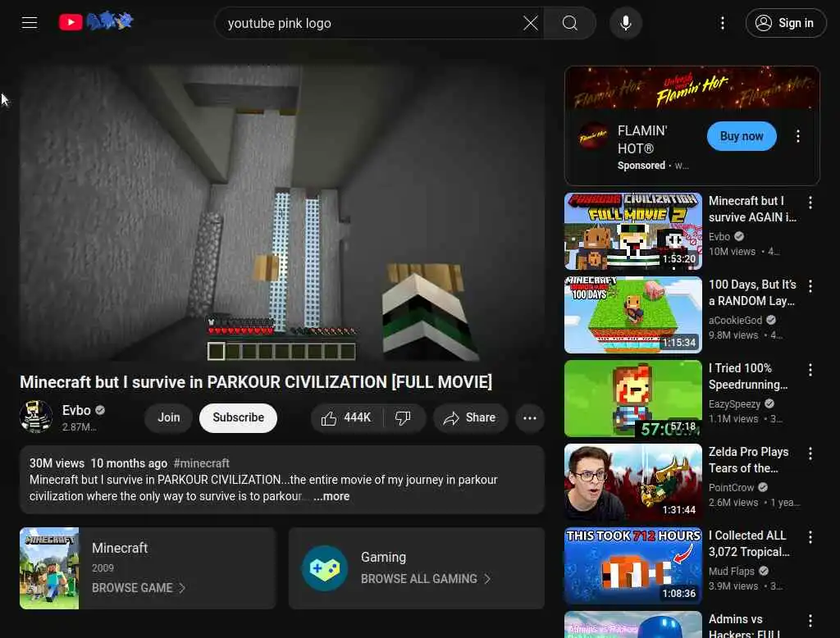Clear the search box text
840x638 pixels.
pyautogui.click(x=531, y=23)
